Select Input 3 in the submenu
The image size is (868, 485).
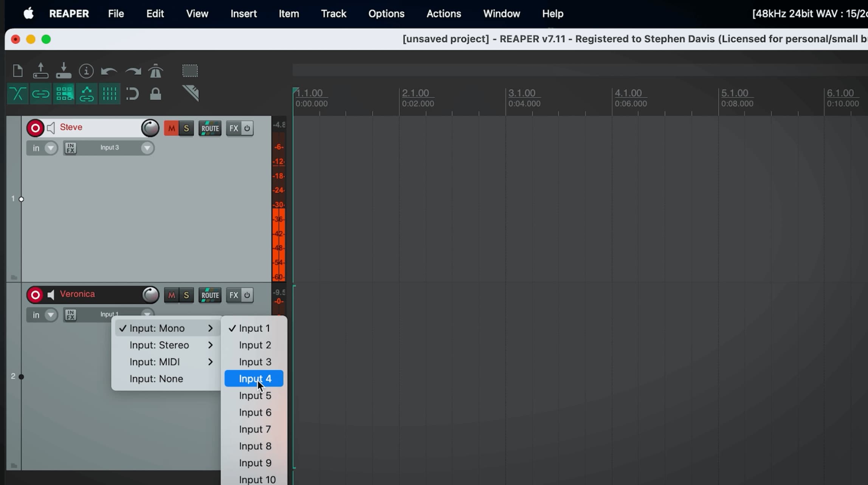254,362
